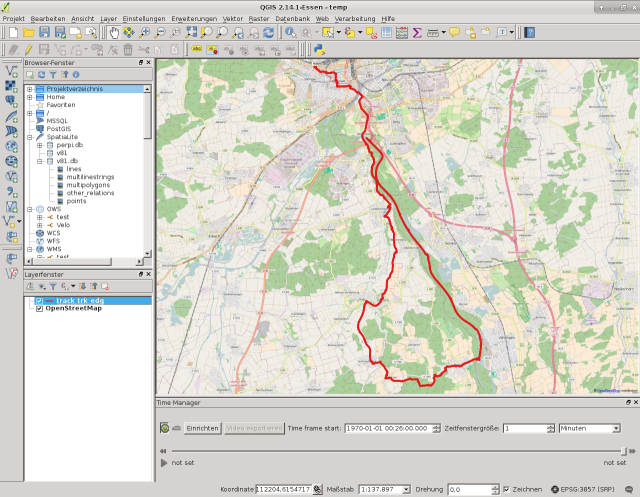The image size is (640, 497).
Task: Toggle visibility of OpenStreetMap layer
Action: (39, 309)
